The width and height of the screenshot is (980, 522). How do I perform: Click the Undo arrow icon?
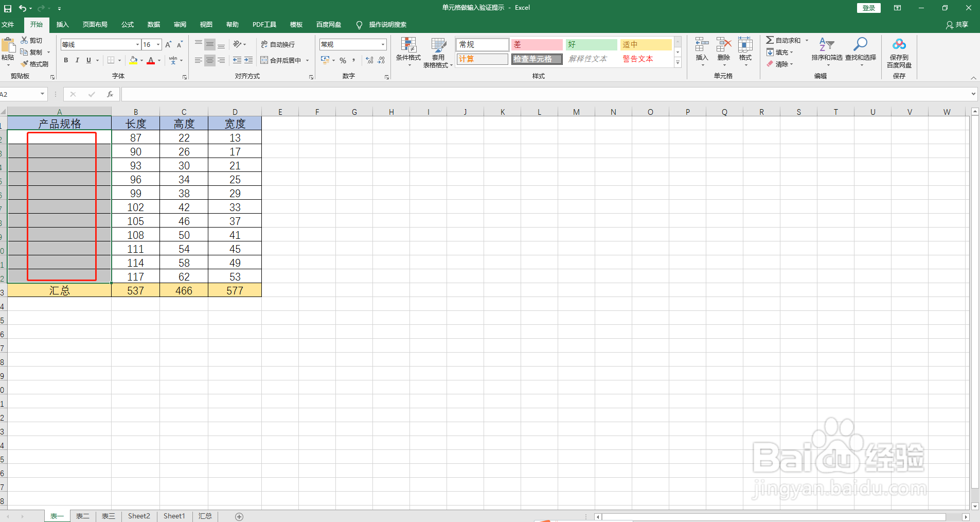22,8
